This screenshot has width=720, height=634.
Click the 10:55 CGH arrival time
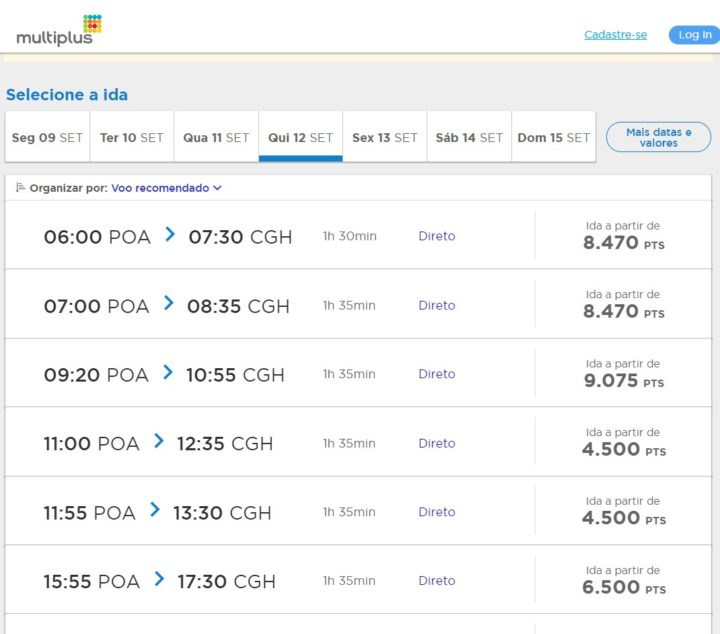pos(235,375)
